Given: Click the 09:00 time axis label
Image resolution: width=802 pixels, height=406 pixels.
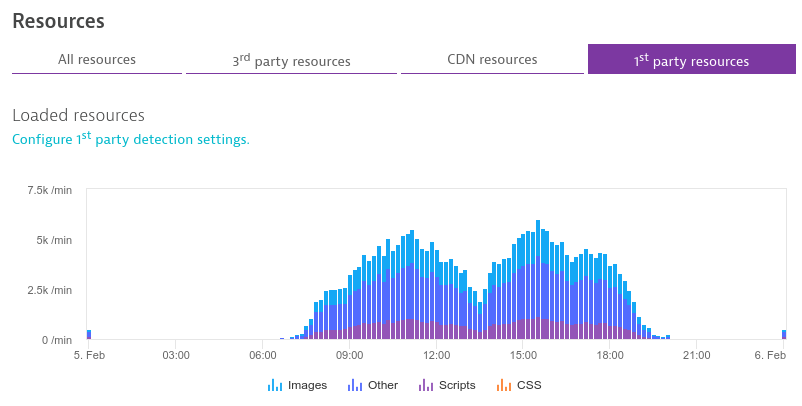Looking at the screenshot, I should click(x=349, y=355).
